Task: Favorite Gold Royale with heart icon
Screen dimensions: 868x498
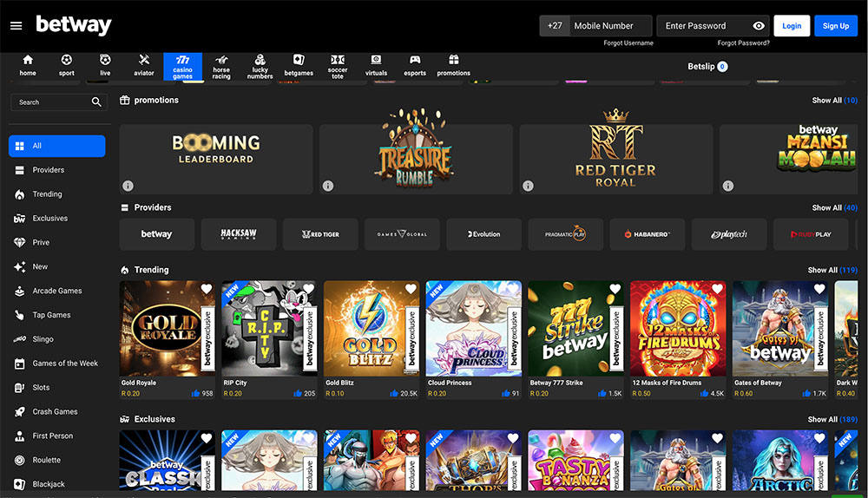Action: (207, 289)
